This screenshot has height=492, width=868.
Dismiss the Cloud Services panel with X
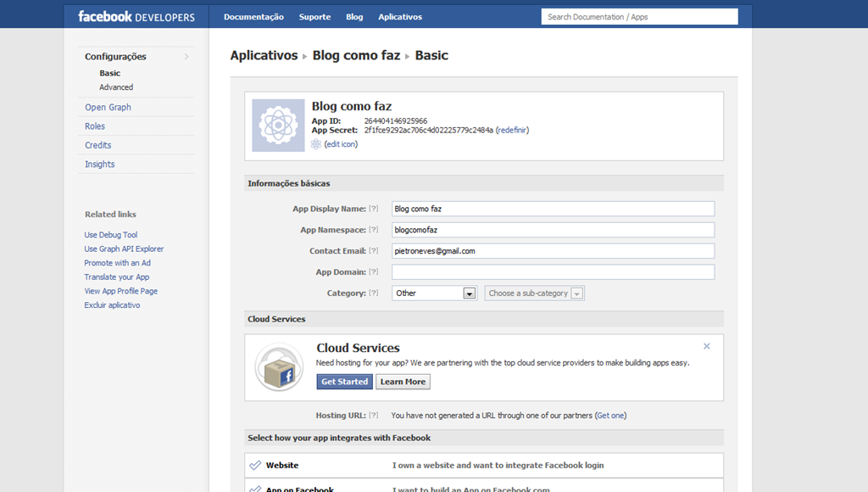(x=706, y=346)
